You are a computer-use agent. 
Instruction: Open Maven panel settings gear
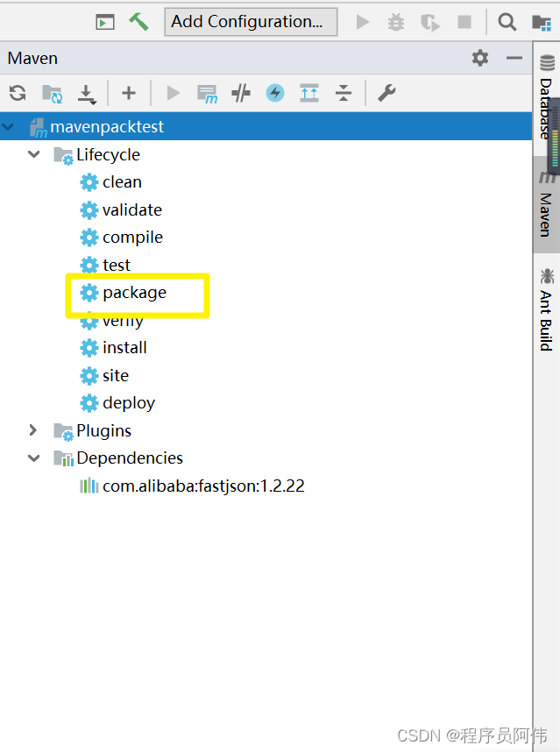[x=480, y=58]
